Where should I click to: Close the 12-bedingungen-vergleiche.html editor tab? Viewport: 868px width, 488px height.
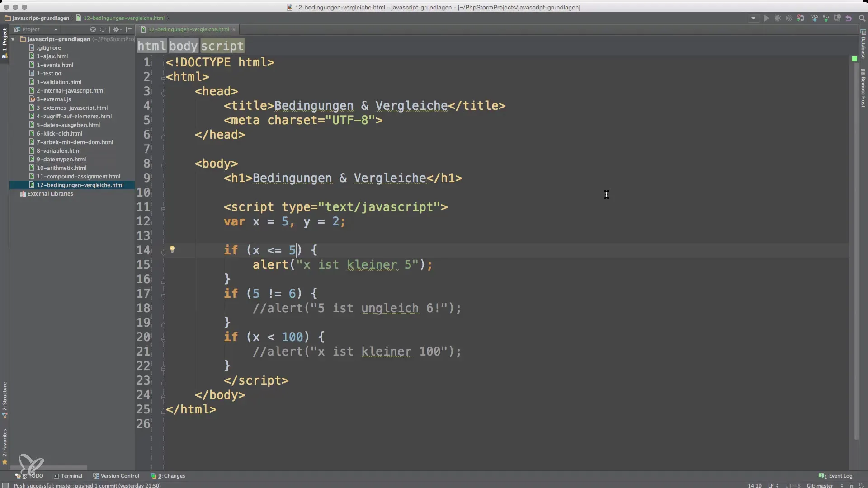(x=234, y=29)
